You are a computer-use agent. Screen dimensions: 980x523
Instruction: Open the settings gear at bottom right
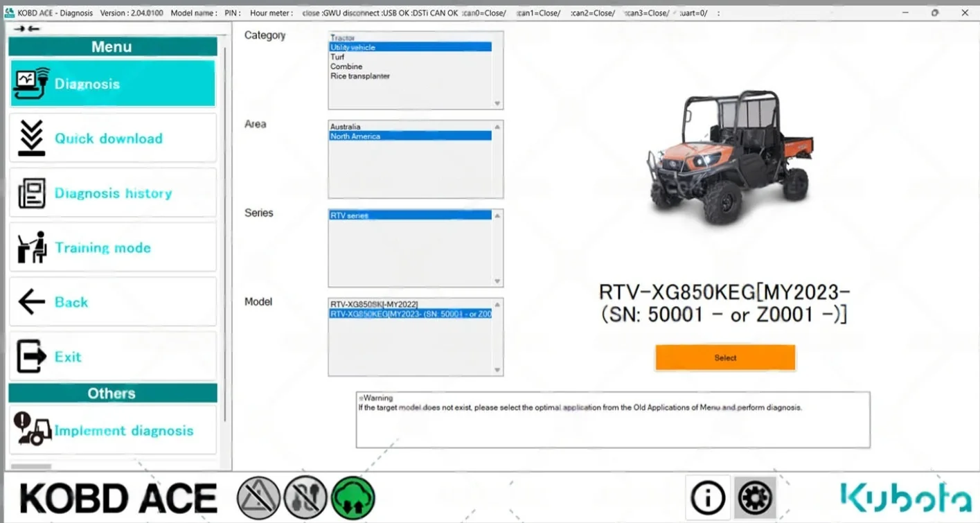pos(755,497)
